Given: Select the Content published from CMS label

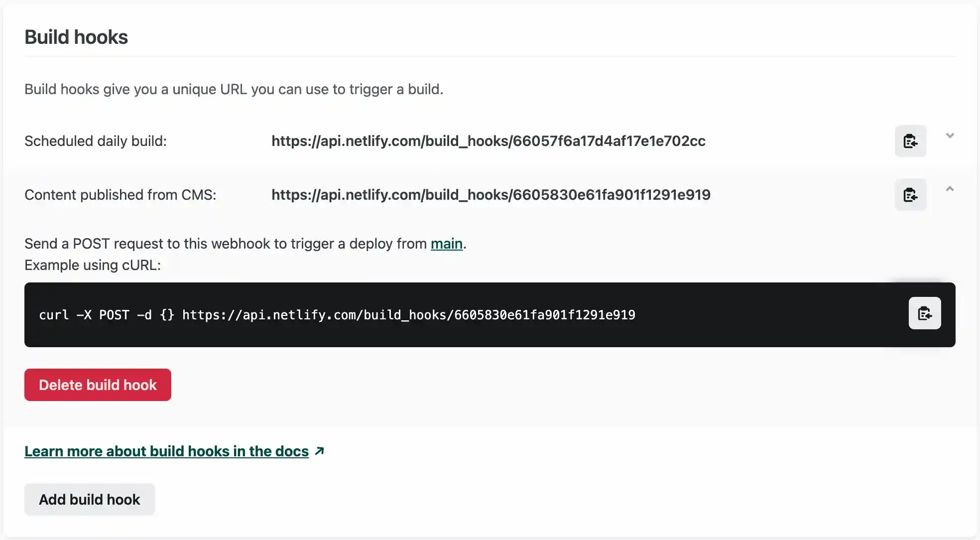Looking at the screenshot, I should pyautogui.click(x=120, y=195).
